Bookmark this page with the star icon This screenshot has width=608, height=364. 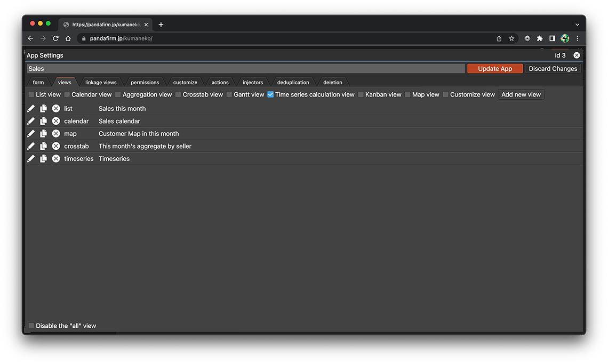tap(511, 38)
